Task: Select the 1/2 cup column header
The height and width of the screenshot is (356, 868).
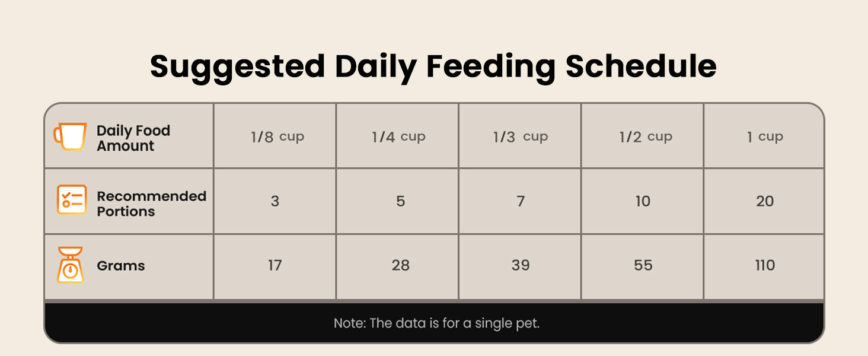Action: pyautogui.click(x=645, y=137)
